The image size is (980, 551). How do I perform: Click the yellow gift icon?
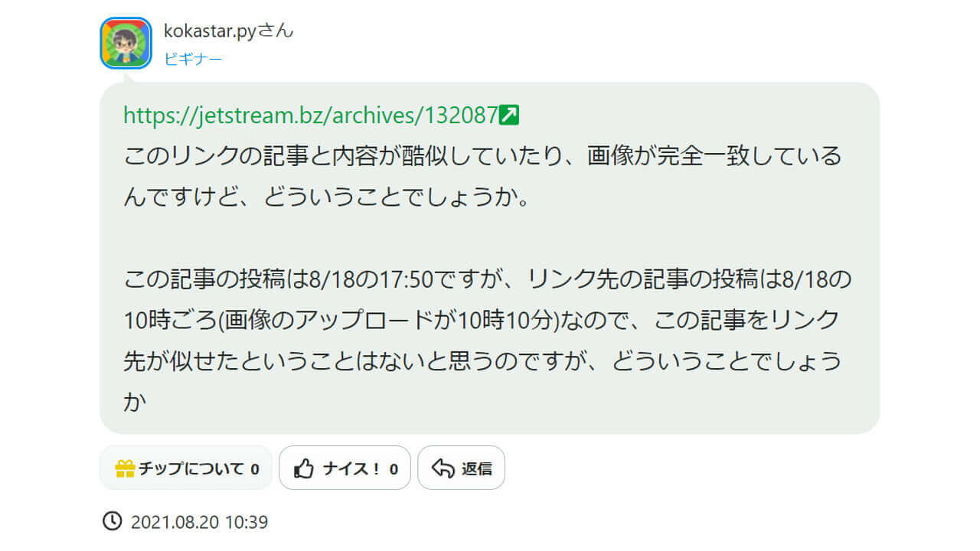tap(125, 468)
